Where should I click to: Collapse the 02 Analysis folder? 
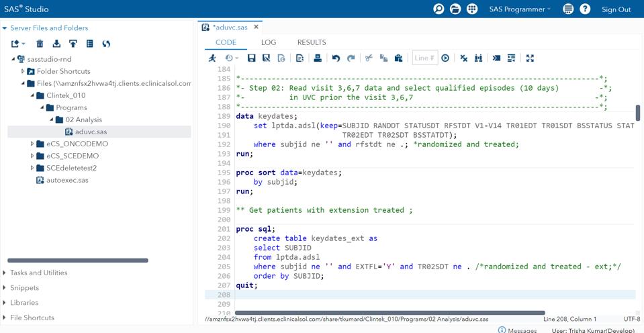[x=51, y=120]
